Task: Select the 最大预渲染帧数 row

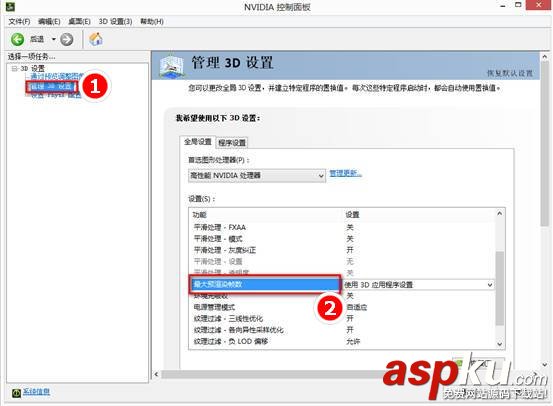Action: click(265, 284)
